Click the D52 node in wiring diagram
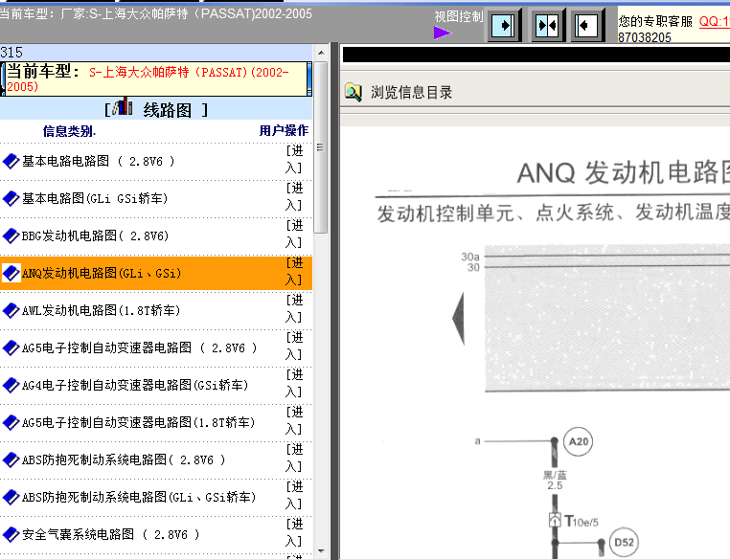 [x=624, y=543]
